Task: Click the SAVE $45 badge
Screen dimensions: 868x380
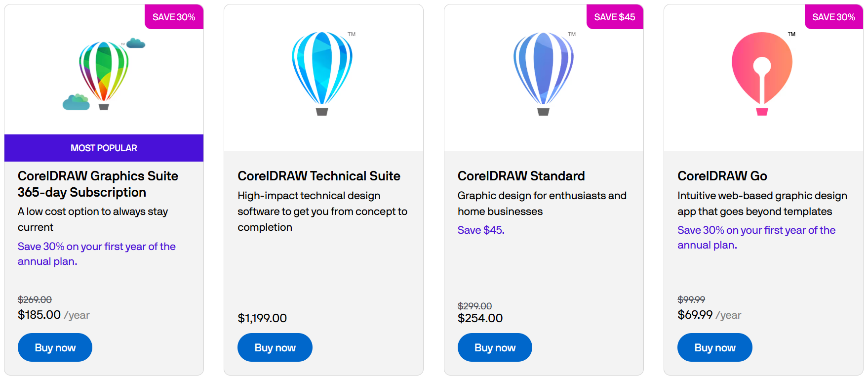Action: point(614,17)
